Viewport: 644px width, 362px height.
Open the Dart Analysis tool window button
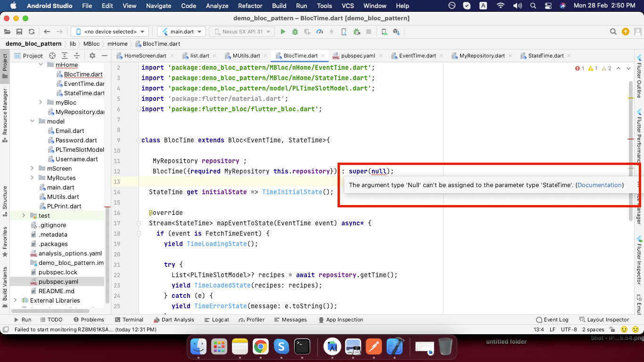(x=174, y=320)
